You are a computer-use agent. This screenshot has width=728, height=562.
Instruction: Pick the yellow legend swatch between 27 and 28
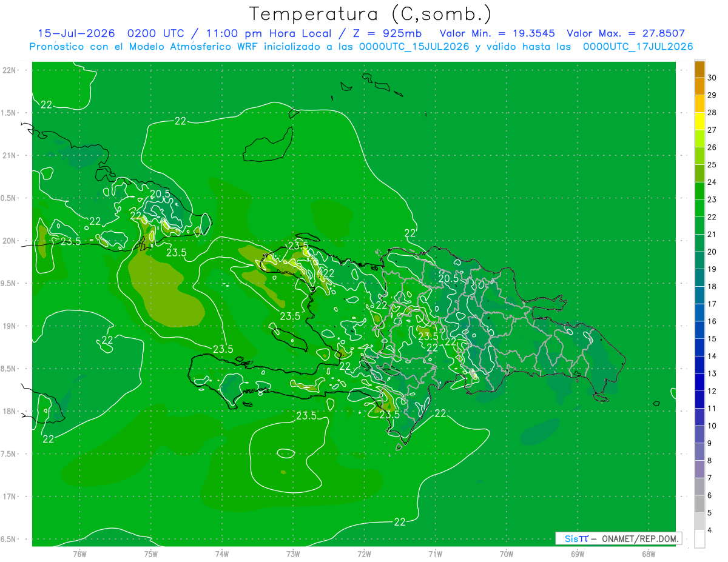click(699, 121)
